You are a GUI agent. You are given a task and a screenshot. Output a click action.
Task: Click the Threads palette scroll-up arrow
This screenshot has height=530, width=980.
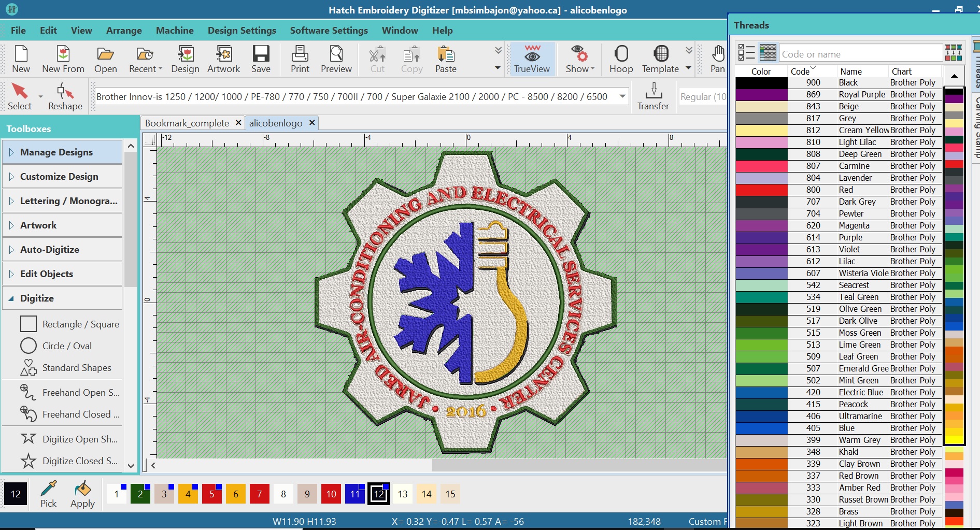click(x=954, y=76)
